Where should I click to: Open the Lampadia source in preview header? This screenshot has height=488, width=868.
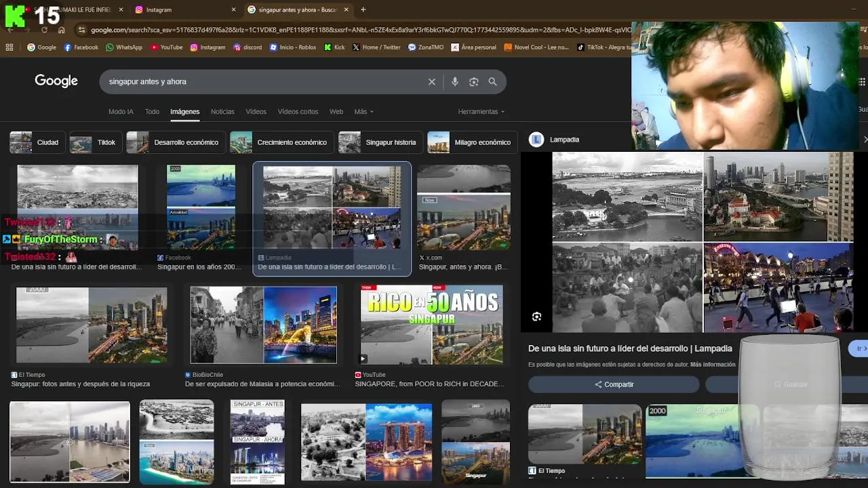[555, 140]
